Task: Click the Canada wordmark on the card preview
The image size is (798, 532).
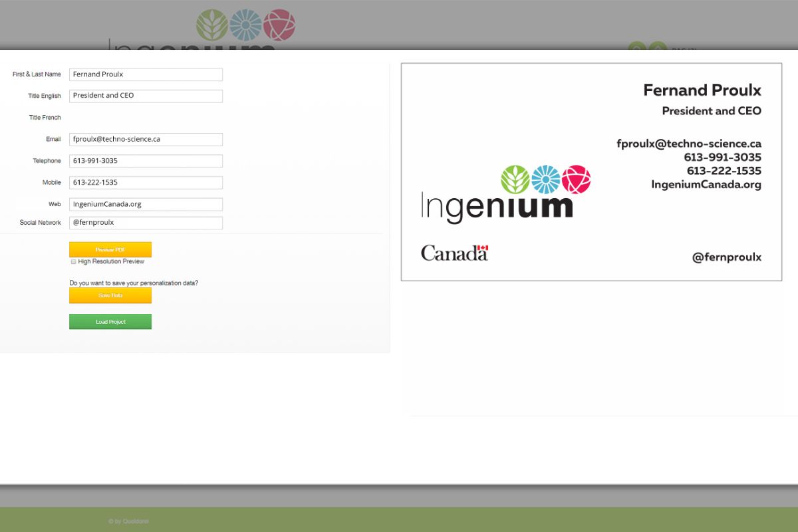Action: (454, 253)
